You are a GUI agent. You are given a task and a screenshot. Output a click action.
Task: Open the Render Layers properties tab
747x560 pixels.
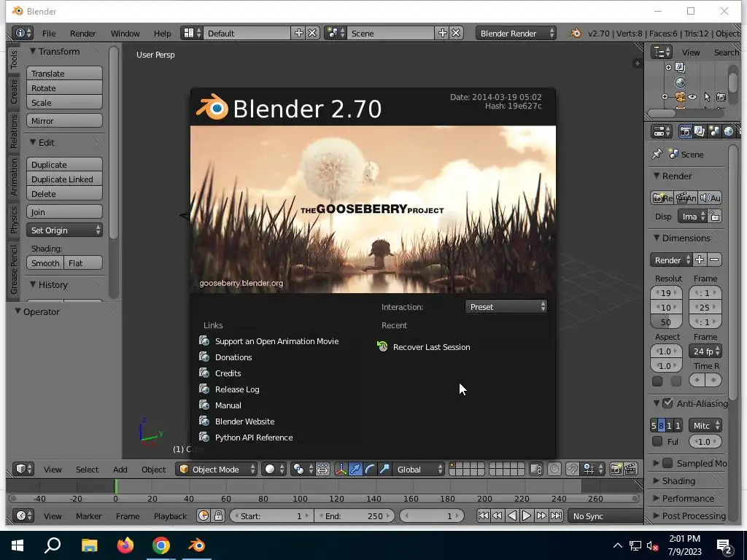pyautogui.click(x=700, y=131)
